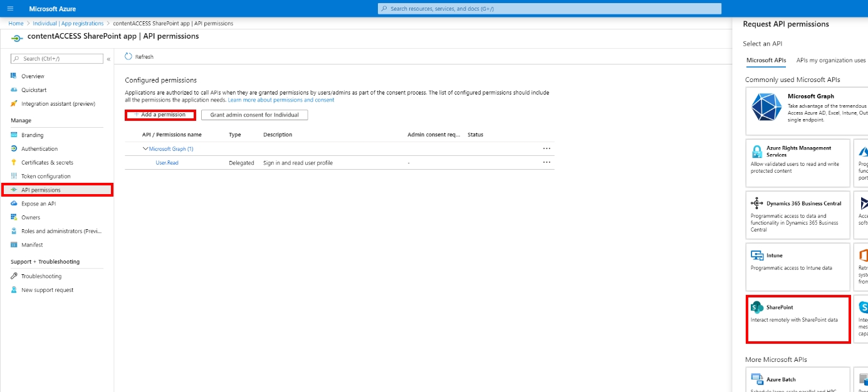Click the Authentication icon
The width and height of the screenshot is (868, 392).
tap(14, 148)
